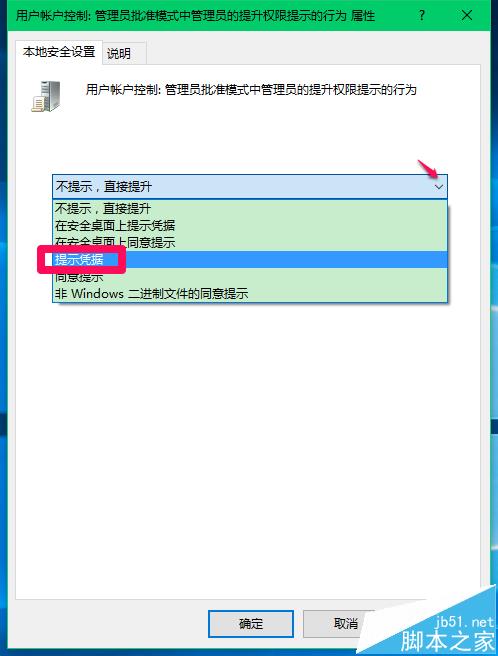The width and height of the screenshot is (498, 656).
Task: Select the highlighted 提示凭据 option
Action: point(250,259)
